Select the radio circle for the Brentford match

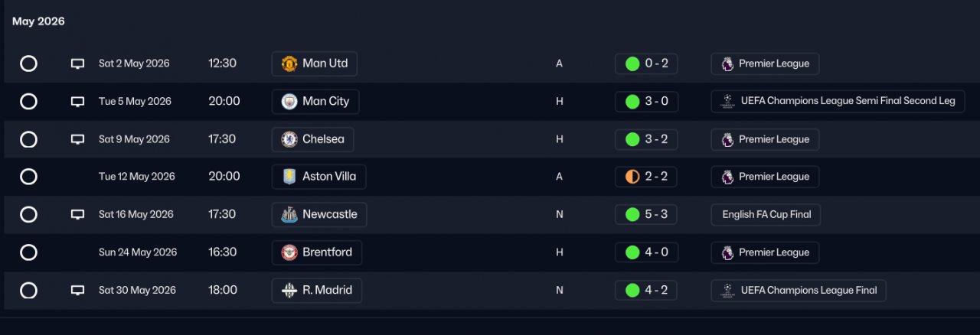pyautogui.click(x=28, y=252)
